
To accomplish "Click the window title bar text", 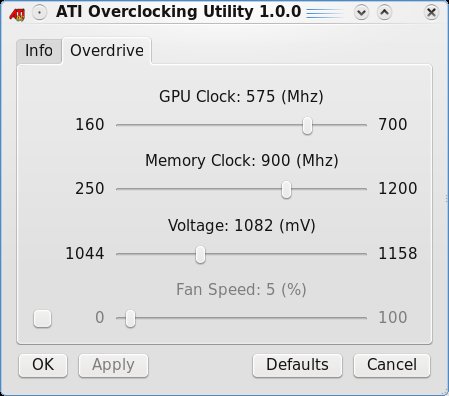I will click(x=179, y=12).
